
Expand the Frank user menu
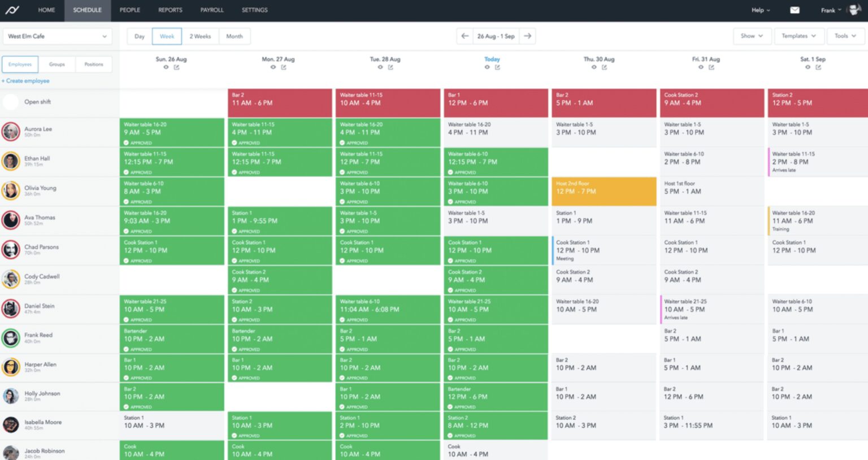point(831,10)
